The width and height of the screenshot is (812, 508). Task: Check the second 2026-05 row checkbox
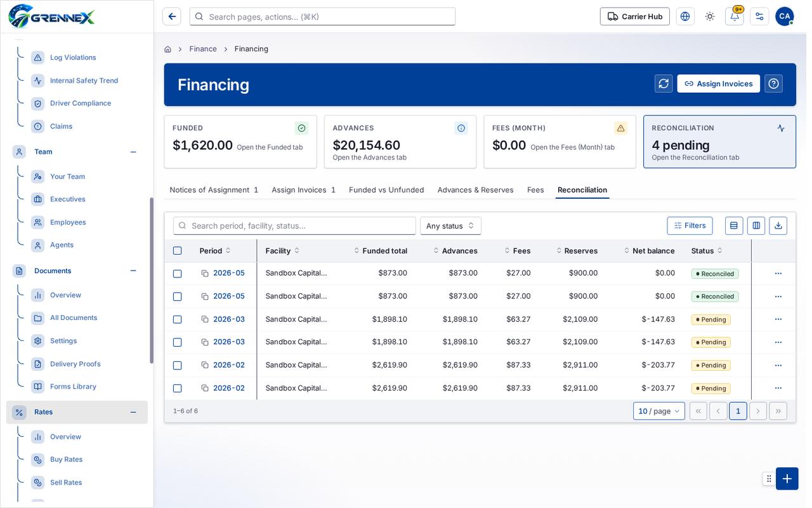click(x=177, y=297)
